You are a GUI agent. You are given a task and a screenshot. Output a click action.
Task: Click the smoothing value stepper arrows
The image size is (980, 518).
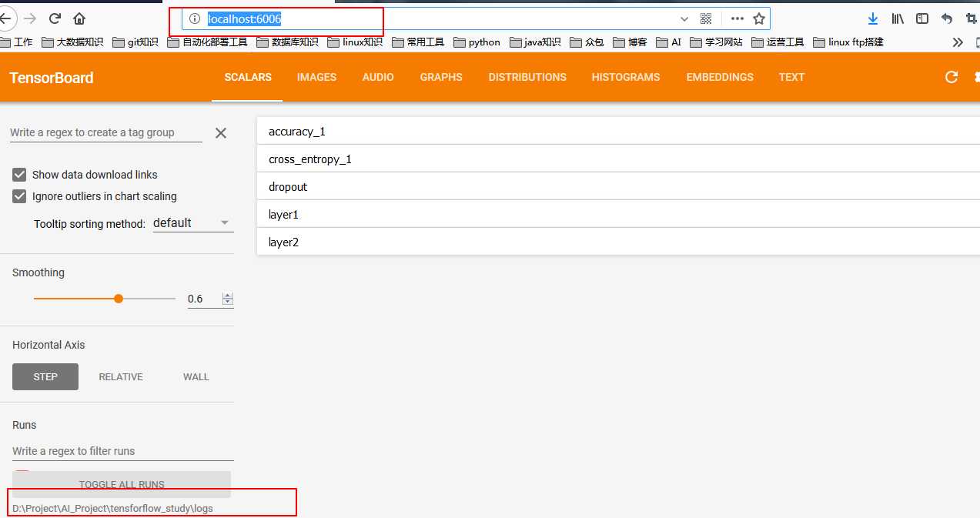[228, 299]
